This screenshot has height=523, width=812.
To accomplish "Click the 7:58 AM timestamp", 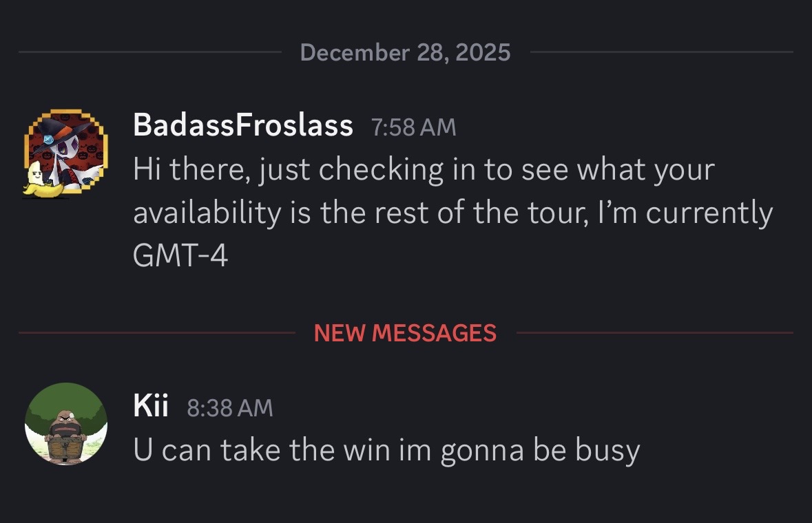I will [x=413, y=127].
